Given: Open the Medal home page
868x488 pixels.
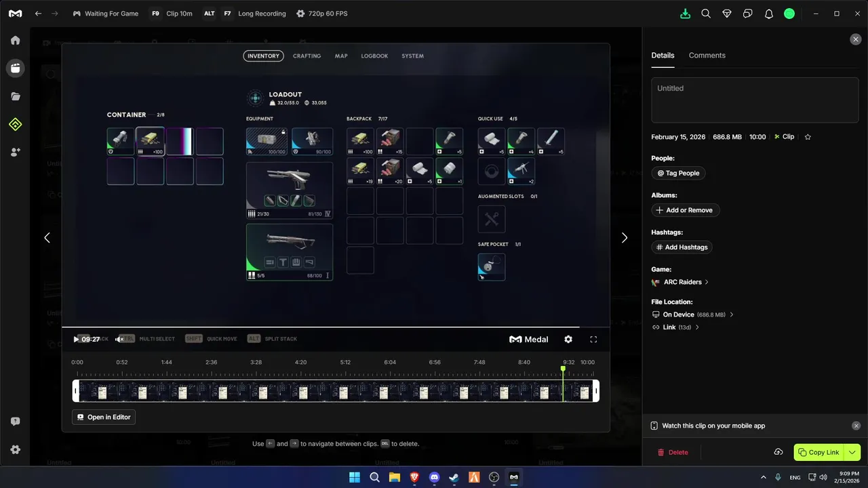Looking at the screenshot, I should click(15, 40).
